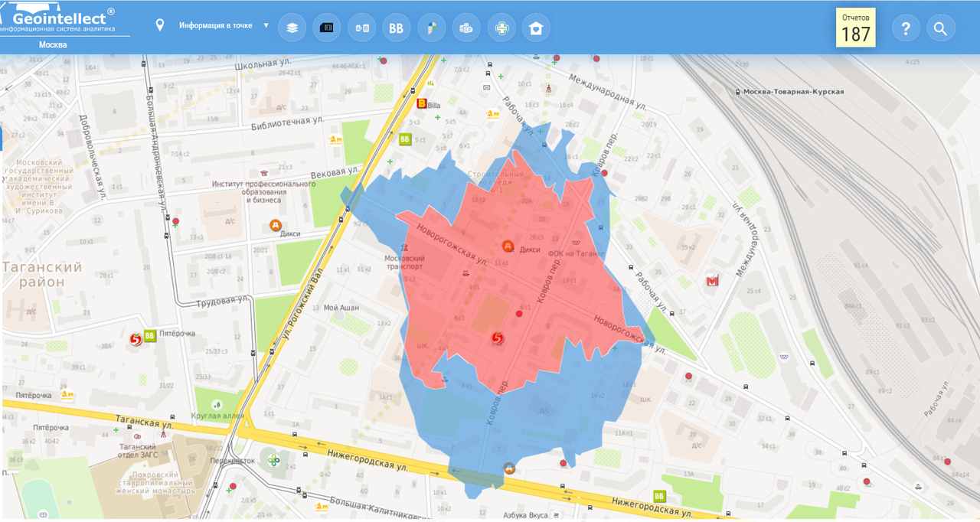980x522 pixels.
Task: Click the black SIM card icon in toolbar
Action: (x=327, y=28)
